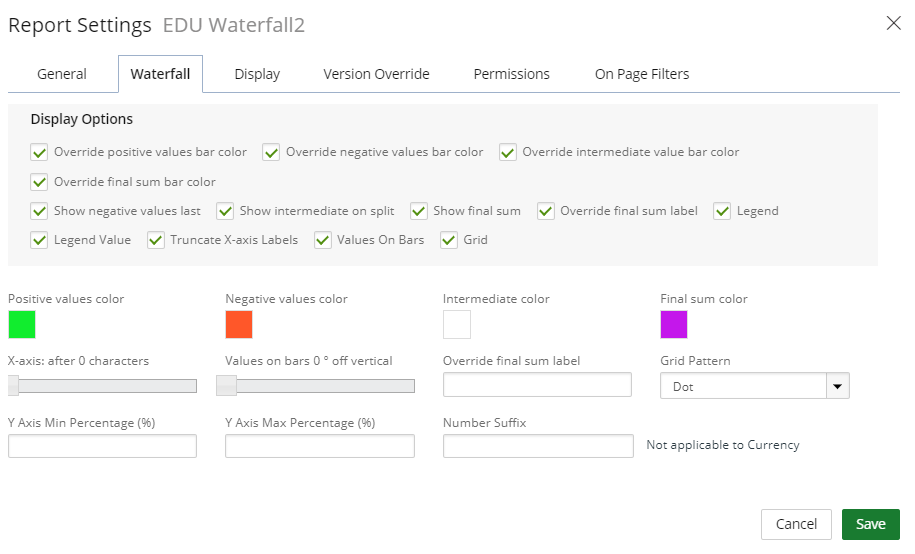The width and height of the screenshot is (915, 554).
Task: Open the Display tab
Action: tap(257, 74)
